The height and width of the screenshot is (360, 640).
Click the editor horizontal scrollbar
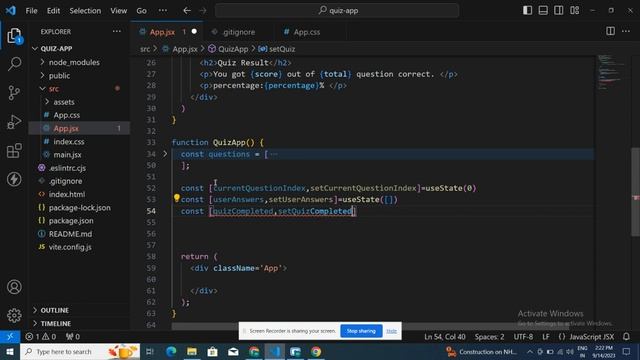tap(370, 327)
